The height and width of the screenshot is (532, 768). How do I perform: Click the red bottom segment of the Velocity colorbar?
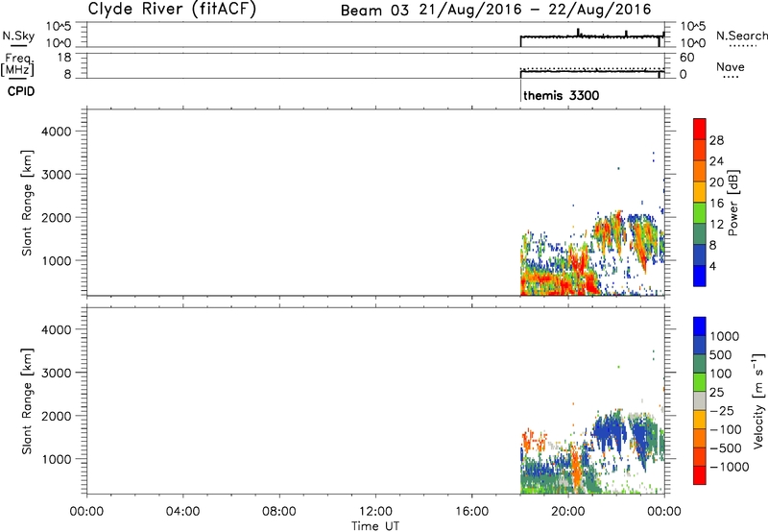(x=700, y=475)
